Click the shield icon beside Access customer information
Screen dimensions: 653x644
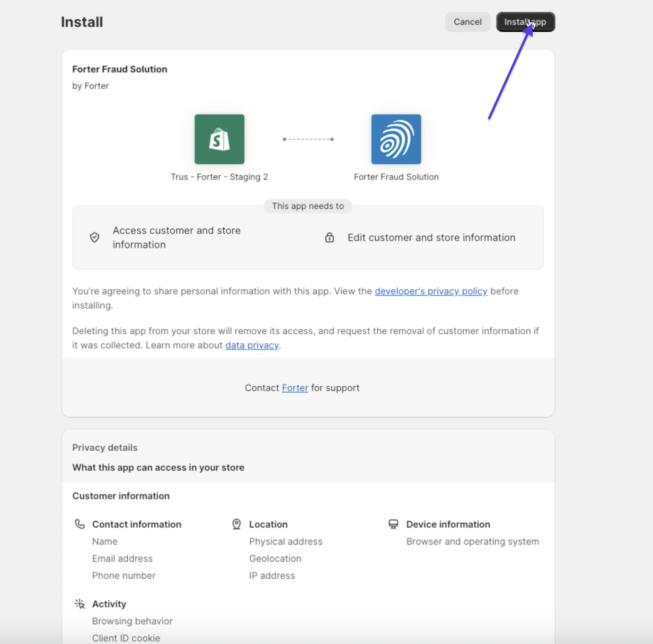tap(95, 237)
